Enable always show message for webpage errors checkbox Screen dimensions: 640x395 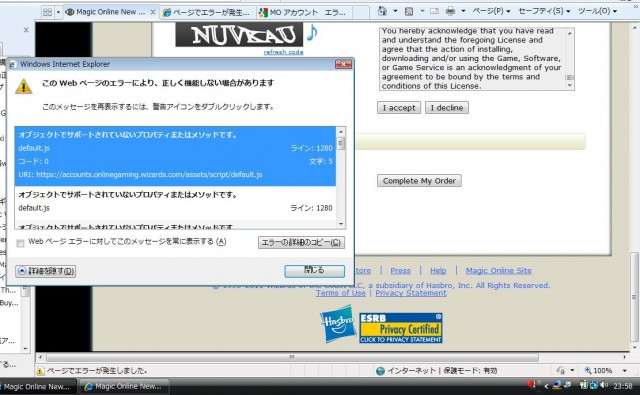pyautogui.click(x=20, y=243)
